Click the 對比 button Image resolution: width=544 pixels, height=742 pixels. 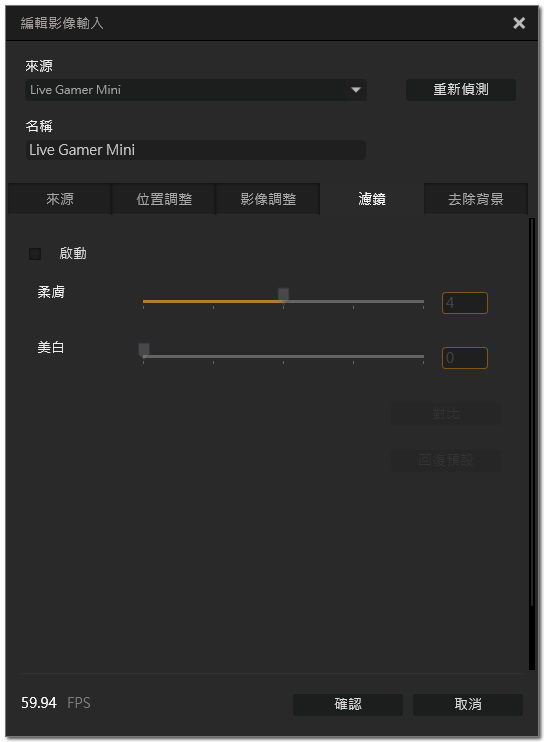coord(446,414)
